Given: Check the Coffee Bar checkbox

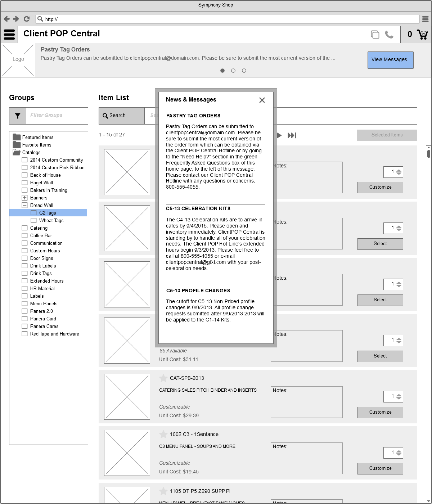Looking at the screenshot, I should (24, 235).
